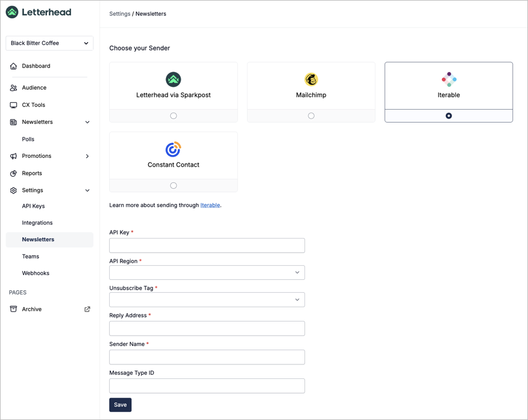
Task: Click the API Key input field
Action: pyautogui.click(x=207, y=246)
